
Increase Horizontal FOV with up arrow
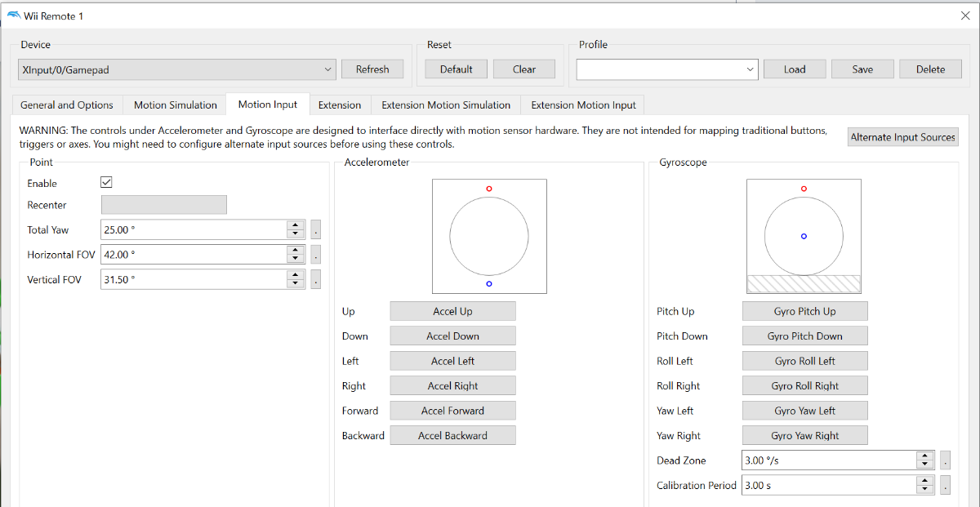(x=296, y=250)
